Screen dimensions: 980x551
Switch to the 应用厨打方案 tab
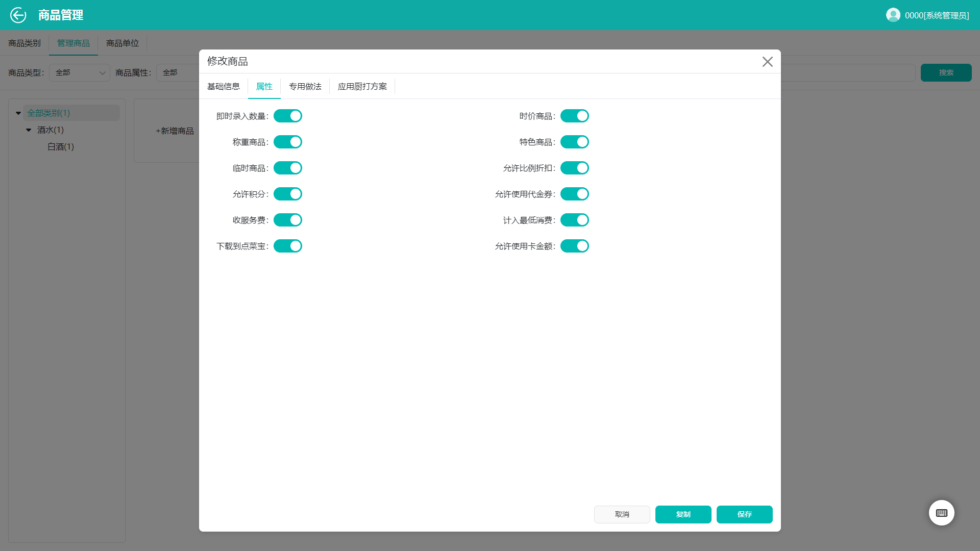tap(362, 86)
